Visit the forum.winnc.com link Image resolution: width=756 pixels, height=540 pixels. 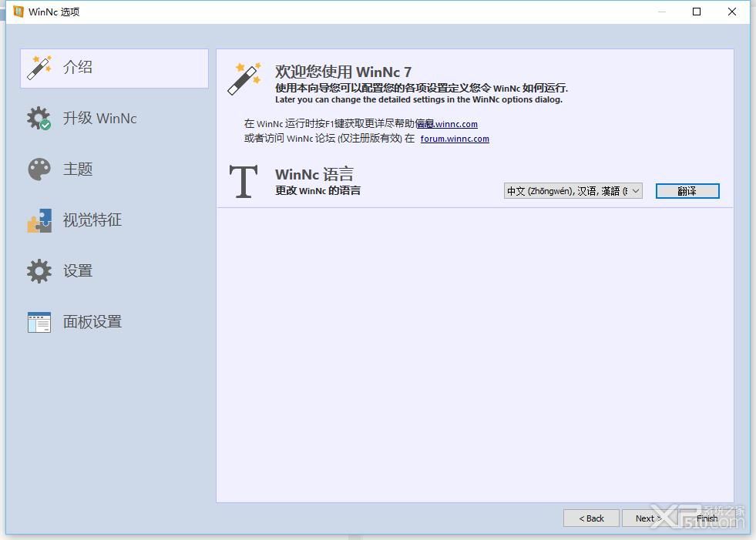pos(455,139)
